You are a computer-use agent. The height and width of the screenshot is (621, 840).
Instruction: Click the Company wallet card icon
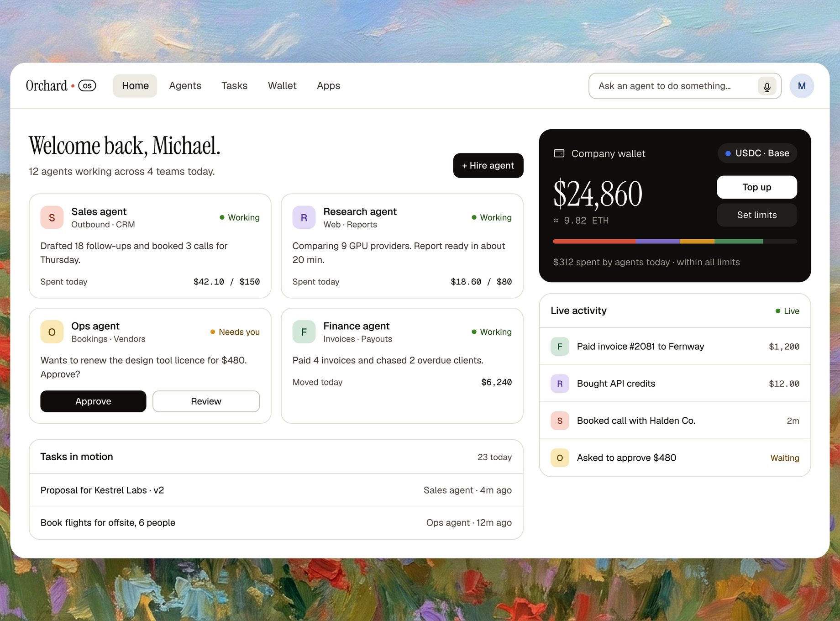click(x=559, y=153)
